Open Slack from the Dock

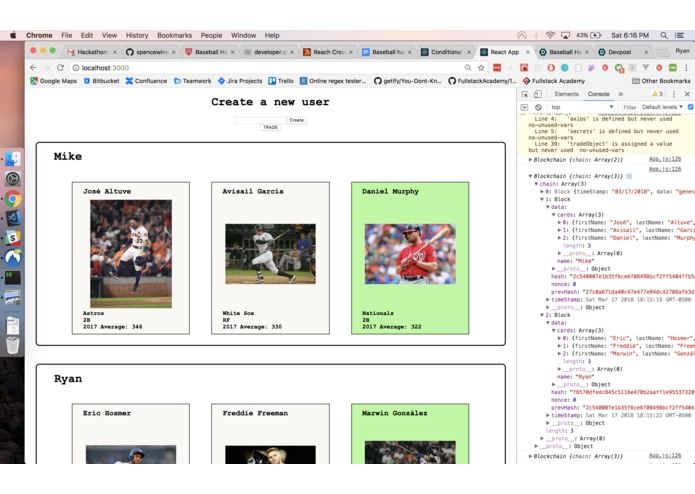pos(12,238)
